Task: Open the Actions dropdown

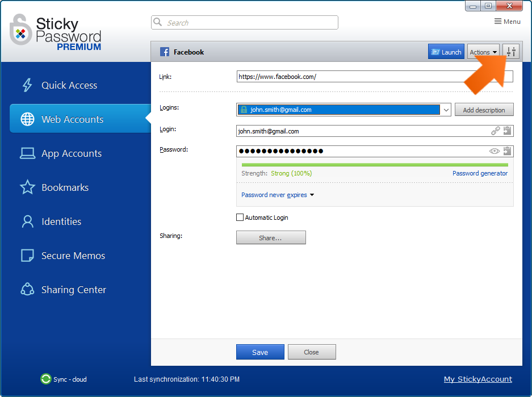Action: [483, 52]
